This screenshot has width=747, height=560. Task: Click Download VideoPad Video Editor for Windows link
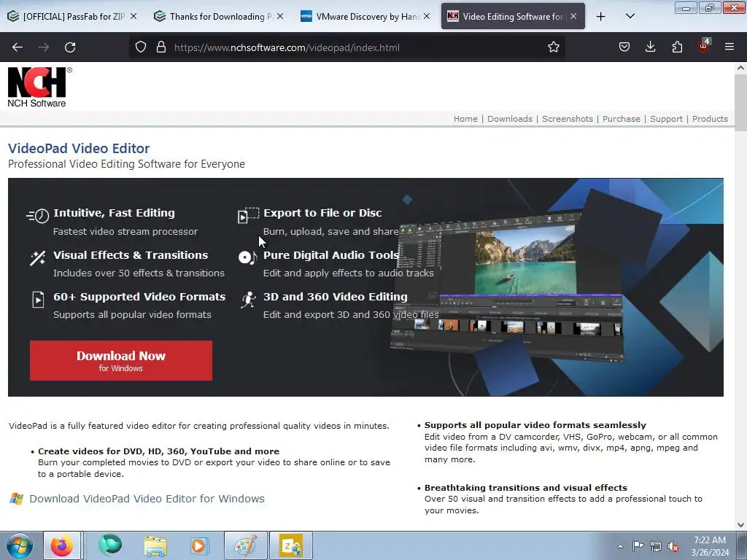click(x=147, y=499)
